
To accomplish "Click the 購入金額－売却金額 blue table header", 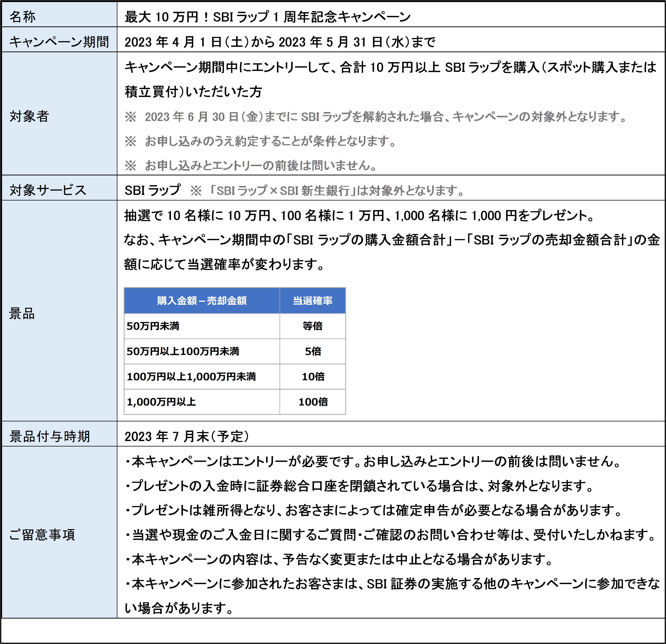I will pyautogui.click(x=202, y=301).
